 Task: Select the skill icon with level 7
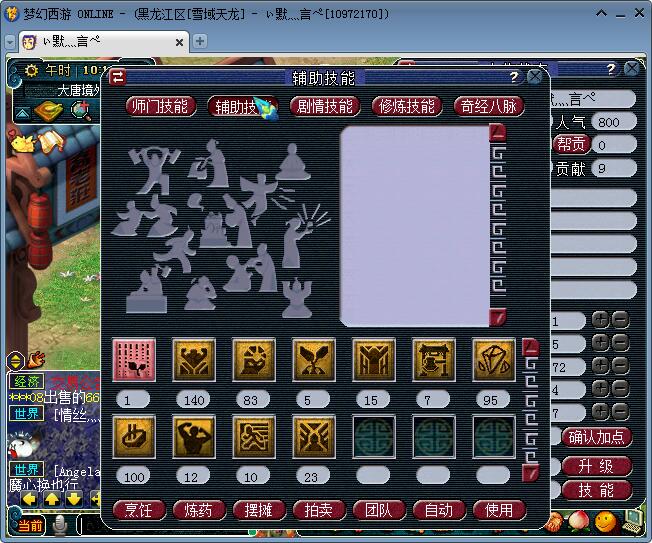(433, 360)
